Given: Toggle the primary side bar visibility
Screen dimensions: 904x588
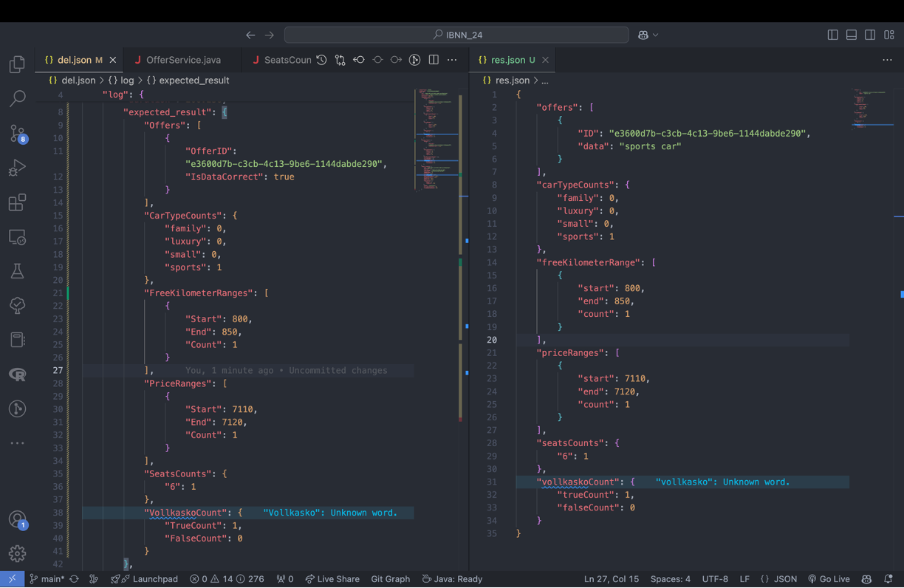Looking at the screenshot, I should click(832, 35).
